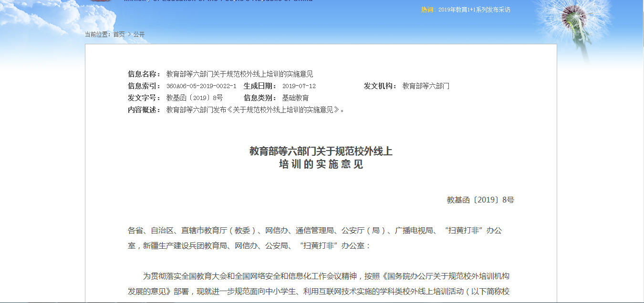Screen dimensions: 644x303
Task: Click the right-aligned document number 教基函〔2019〕8号
Action: click(480, 200)
